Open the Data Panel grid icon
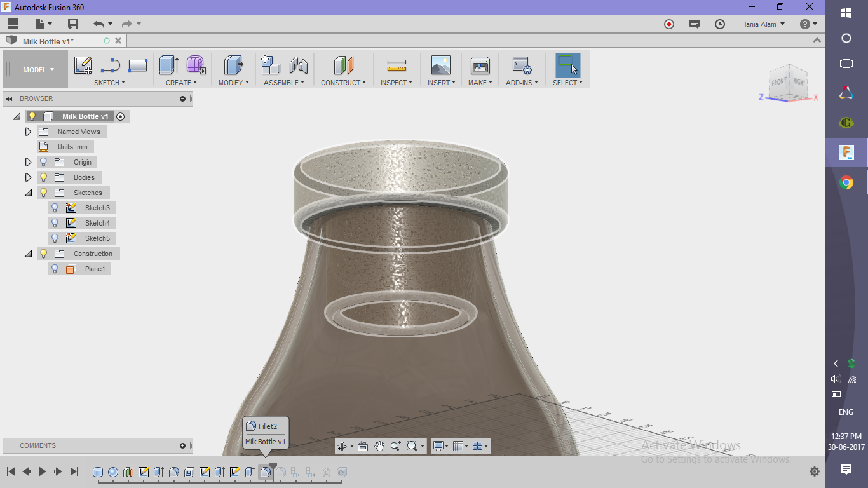The image size is (868, 488). (x=13, y=24)
